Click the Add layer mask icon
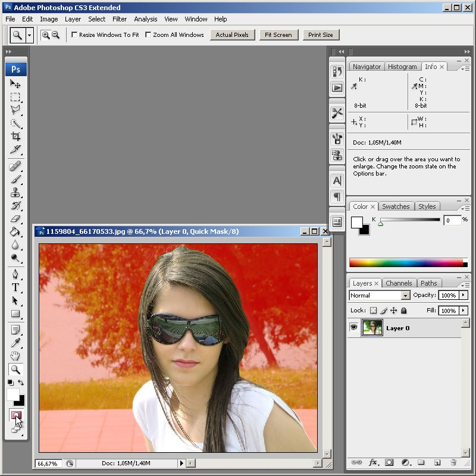 (x=389, y=462)
